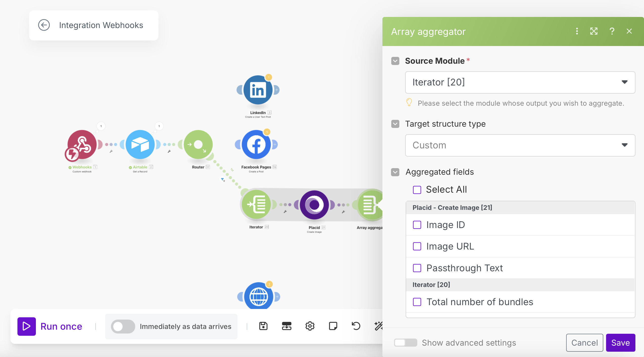This screenshot has width=644, height=357.
Task: Click the LinkedIn module icon
Action: 258,90
